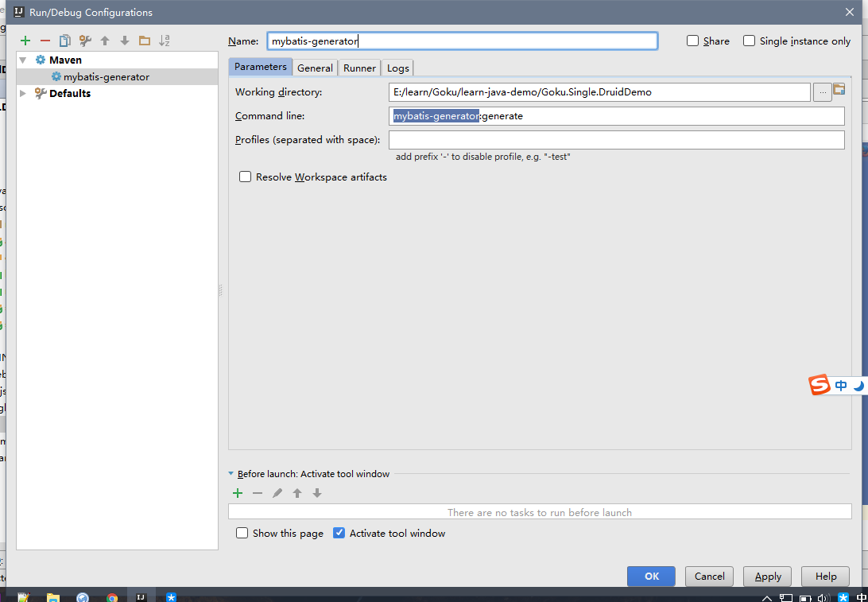Switch to the Runner tab
Image resolution: width=868 pixels, height=602 pixels.
(359, 68)
